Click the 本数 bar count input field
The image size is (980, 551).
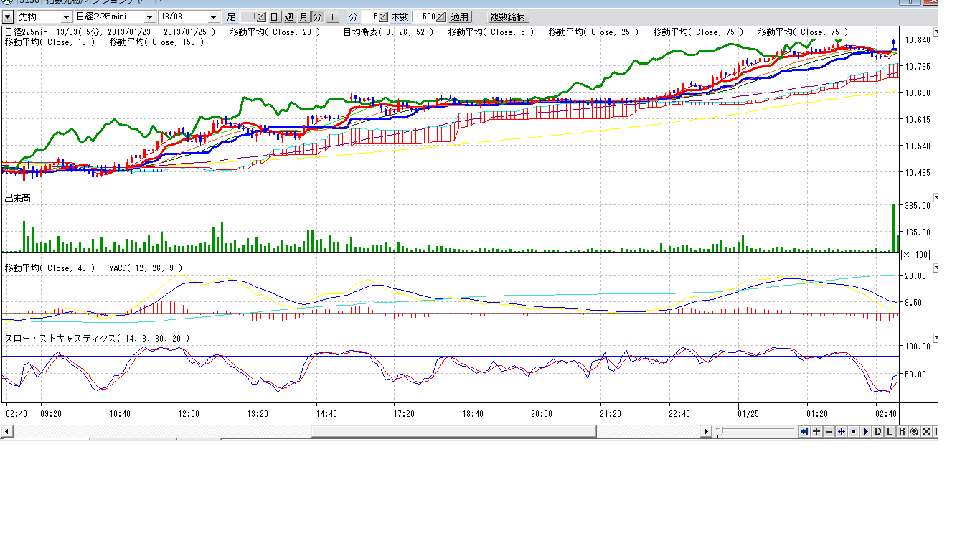coord(424,17)
